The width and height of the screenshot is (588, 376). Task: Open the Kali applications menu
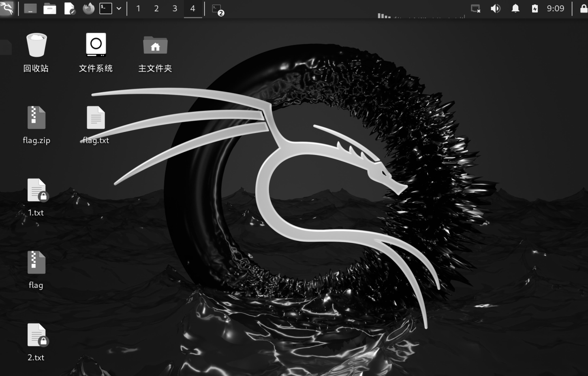(x=7, y=8)
